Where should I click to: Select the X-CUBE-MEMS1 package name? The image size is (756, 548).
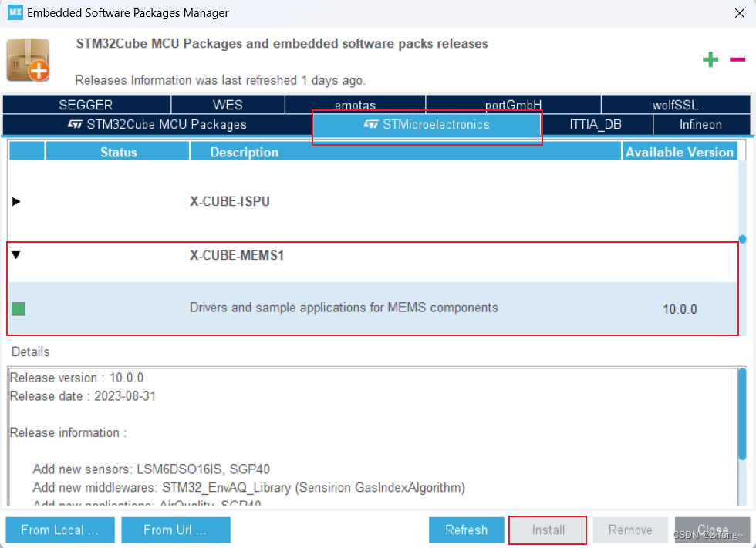(x=237, y=255)
